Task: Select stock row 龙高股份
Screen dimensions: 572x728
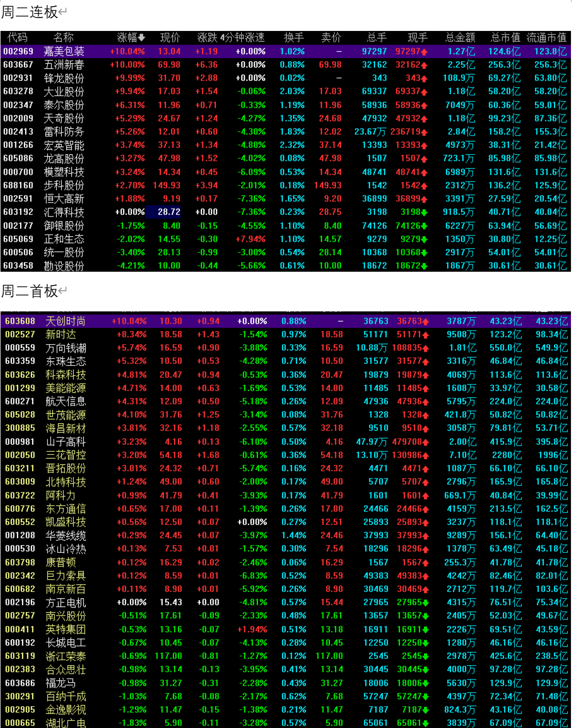Action: pyautogui.click(x=285, y=159)
